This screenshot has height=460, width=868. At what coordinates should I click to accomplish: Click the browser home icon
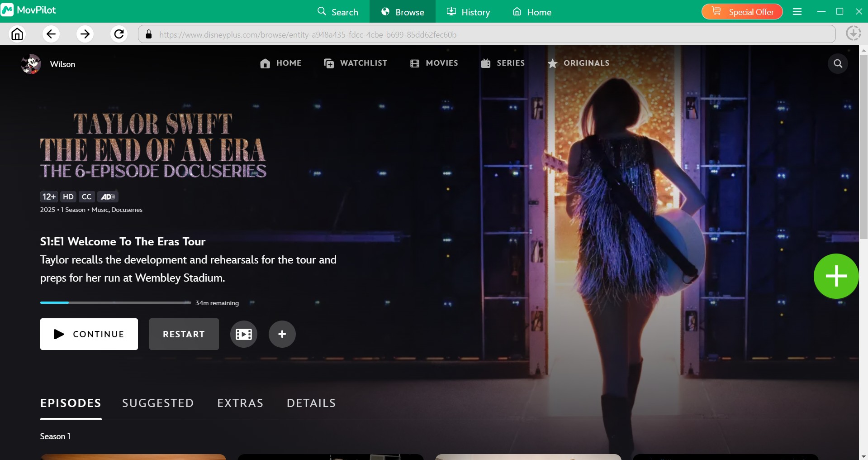click(17, 34)
